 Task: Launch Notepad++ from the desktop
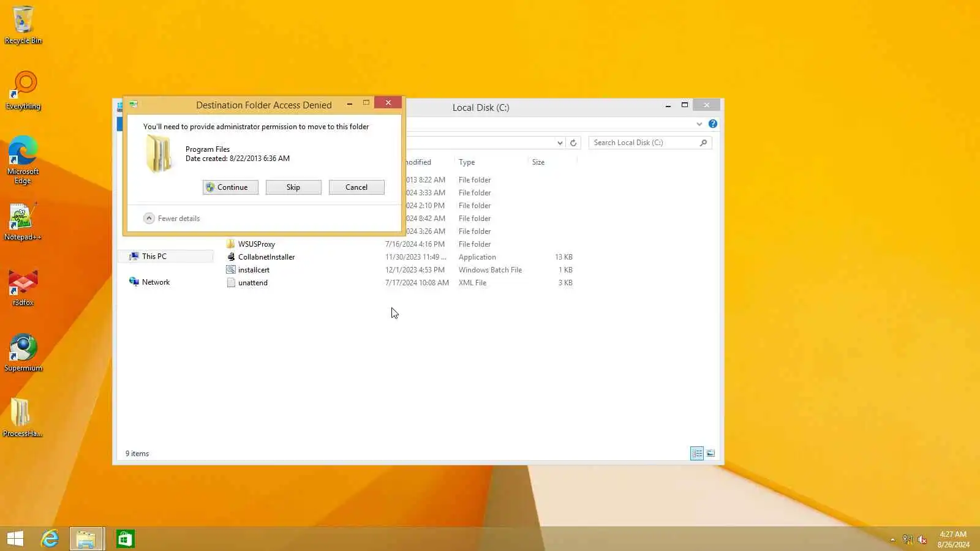pyautogui.click(x=23, y=222)
